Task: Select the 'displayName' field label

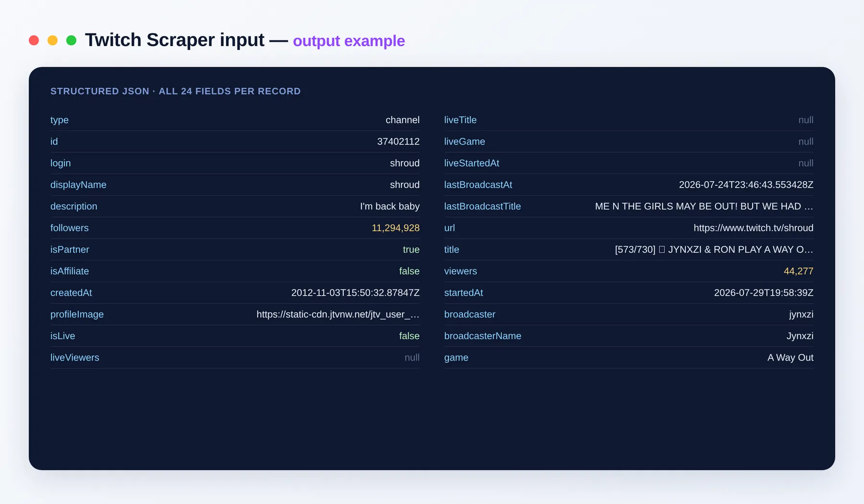Action: (78, 185)
